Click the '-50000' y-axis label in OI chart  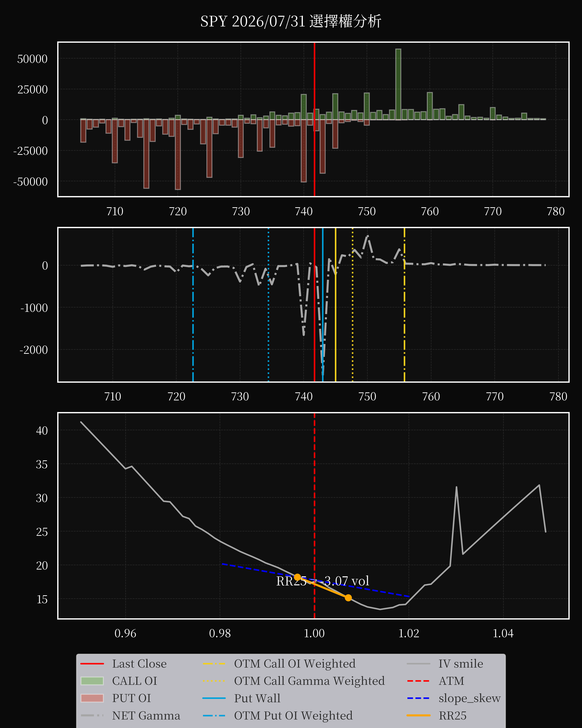30,182
